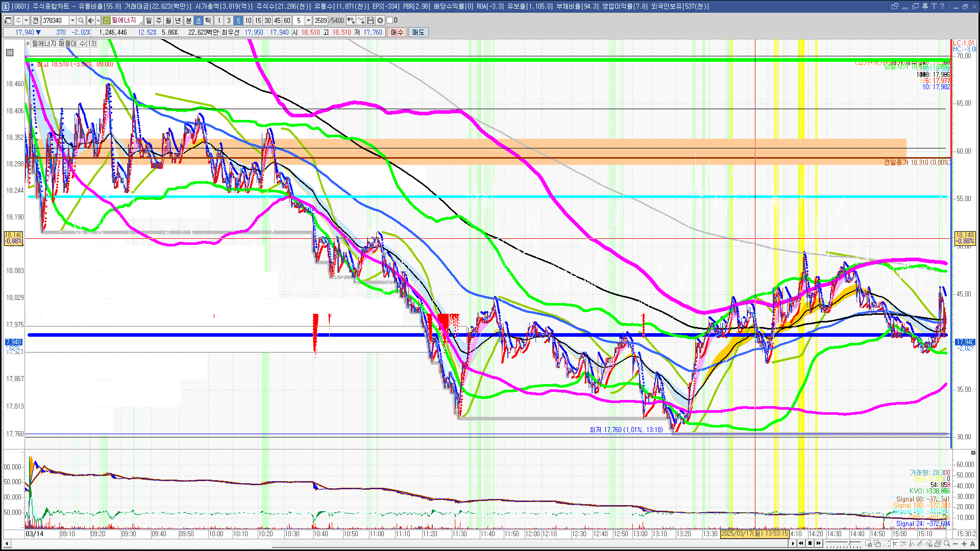980x551 pixels.
Task: Open the stock code 378340 dropdown
Action: (x=72, y=20)
